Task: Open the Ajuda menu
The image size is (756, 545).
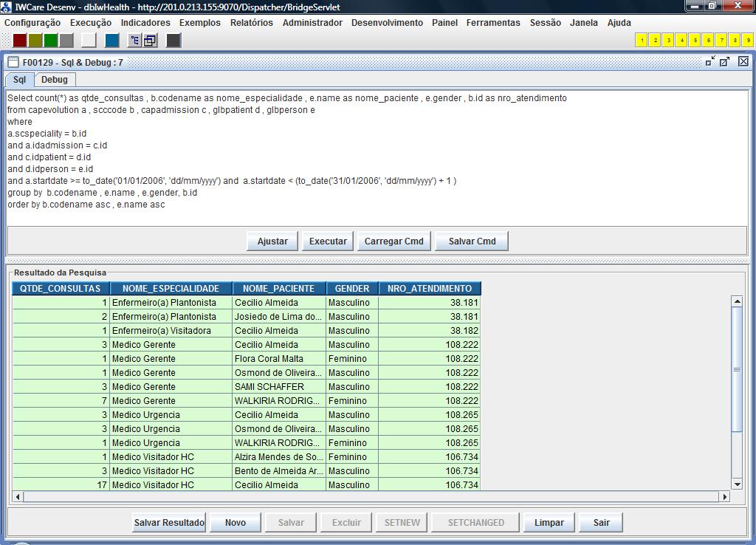Action: 619,23
